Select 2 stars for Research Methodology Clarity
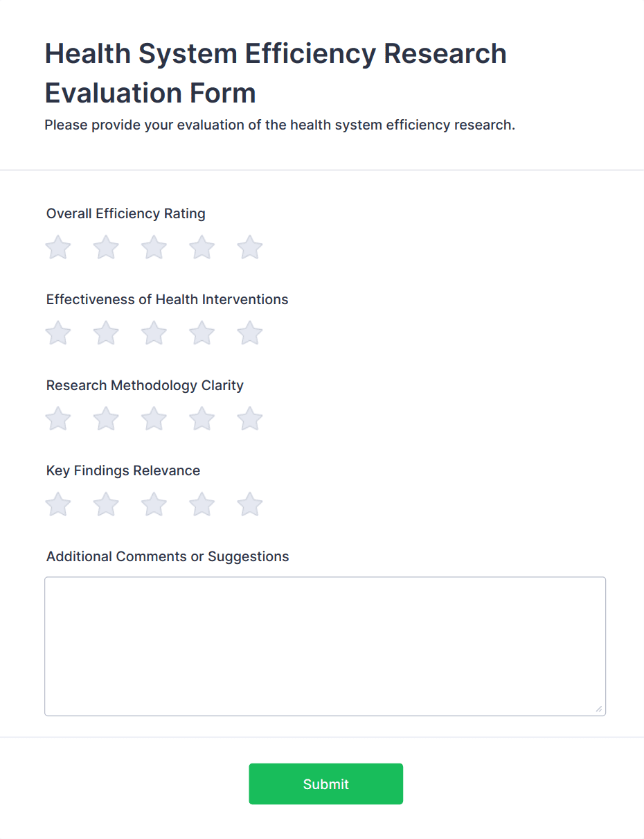This screenshot has height=839, width=644. point(106,418)
